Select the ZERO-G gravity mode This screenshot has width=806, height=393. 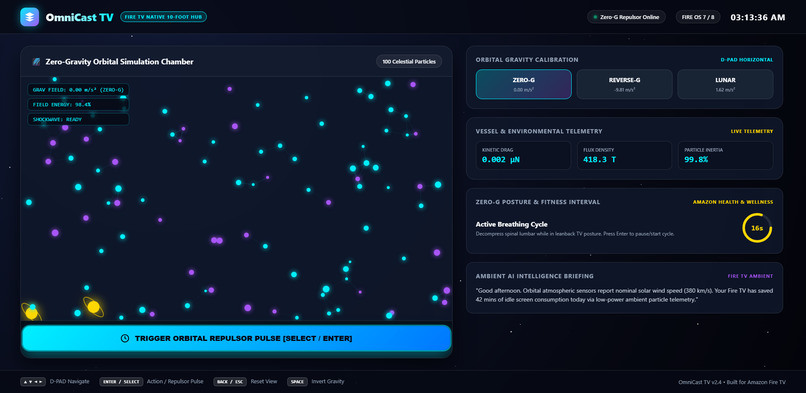(524, 84)
